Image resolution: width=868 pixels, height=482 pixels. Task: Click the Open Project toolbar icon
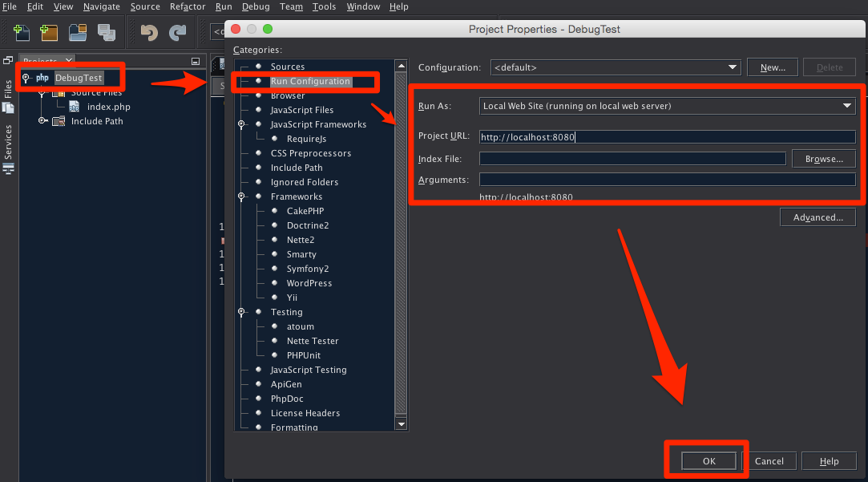tap(78, 33)
